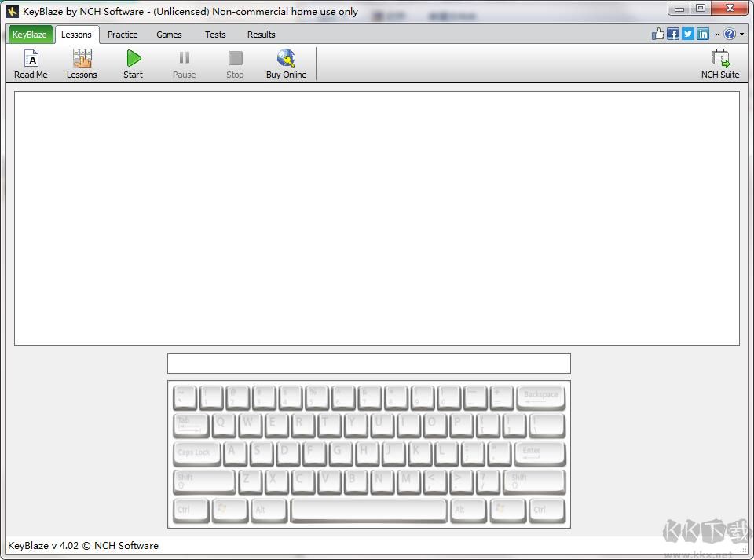
Task: Share KeyBlaze on LinkedIn
Action: point(703,34)
